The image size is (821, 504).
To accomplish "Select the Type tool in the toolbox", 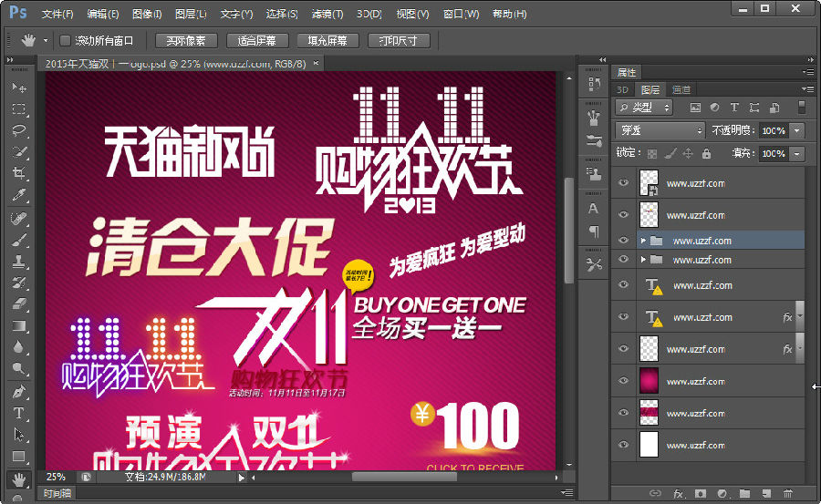I will [x=19, y=413].
